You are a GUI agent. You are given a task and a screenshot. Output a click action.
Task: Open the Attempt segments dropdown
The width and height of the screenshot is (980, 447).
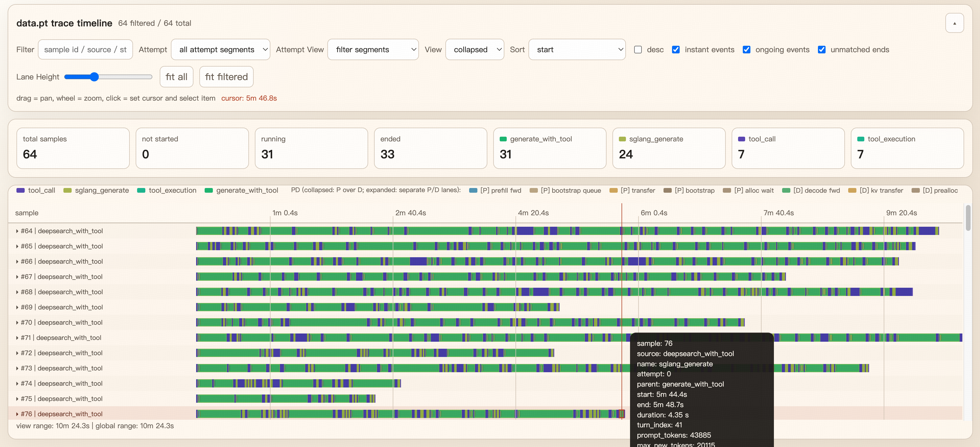click(221, 49)
